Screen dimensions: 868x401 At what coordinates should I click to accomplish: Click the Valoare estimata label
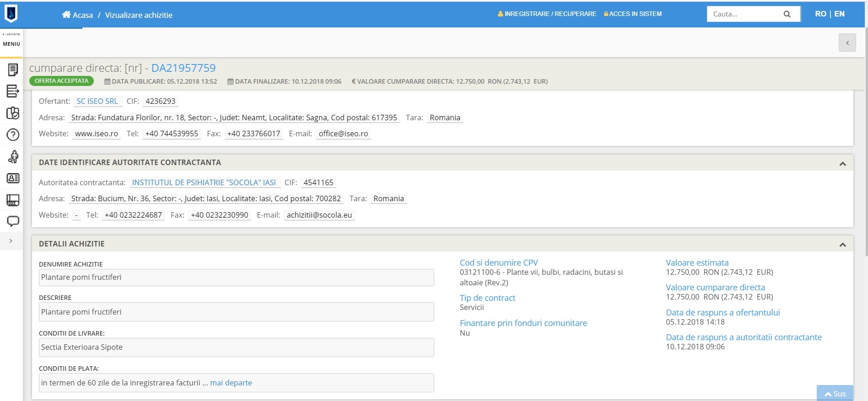tap(697, 262)
